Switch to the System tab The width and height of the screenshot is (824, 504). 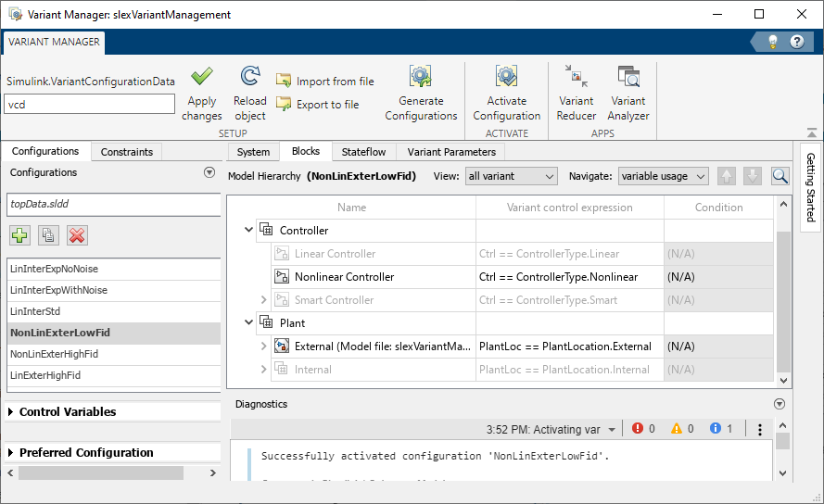(x=253, y=152)
